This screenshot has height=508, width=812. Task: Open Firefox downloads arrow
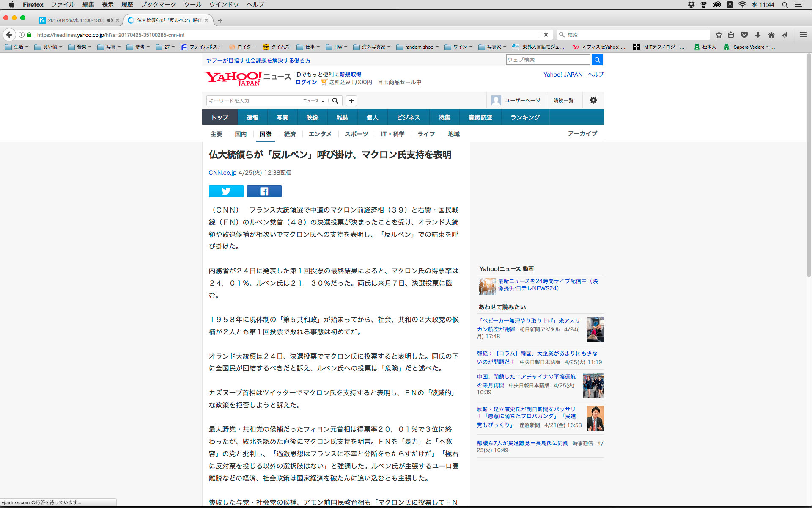point(758,35)
